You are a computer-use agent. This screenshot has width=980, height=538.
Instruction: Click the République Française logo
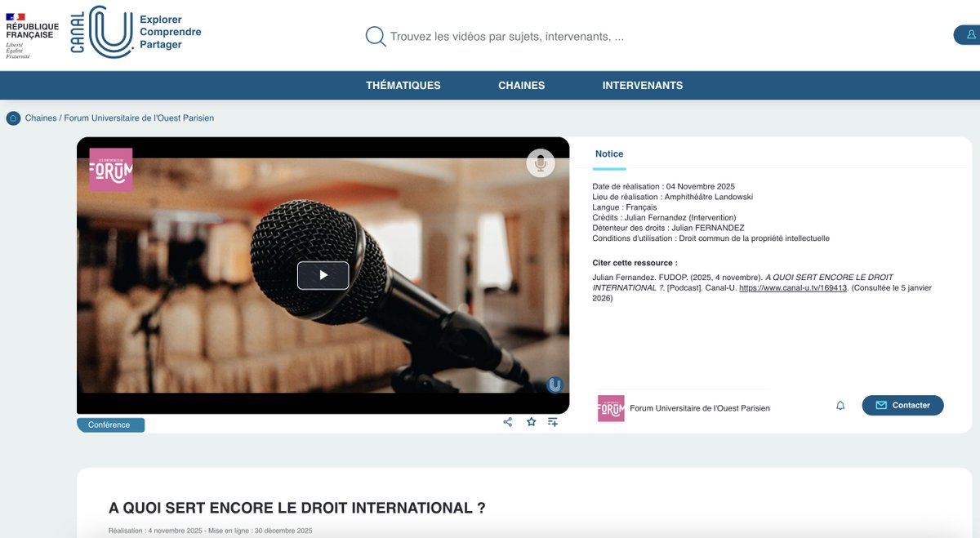tap(32, 36)
